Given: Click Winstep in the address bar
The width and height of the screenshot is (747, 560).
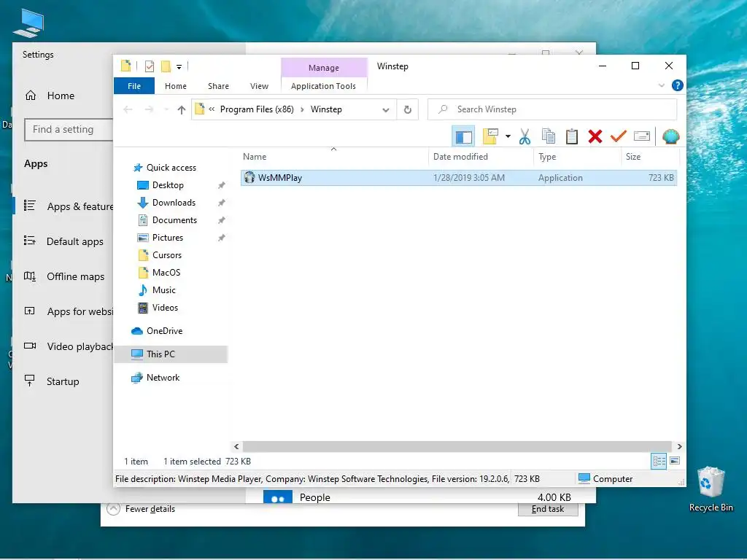Looking at the screenshot, I should pos(326,109).
